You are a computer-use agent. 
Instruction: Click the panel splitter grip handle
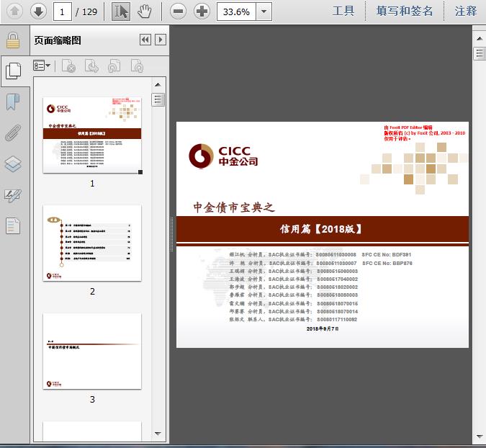coord(171,234)
